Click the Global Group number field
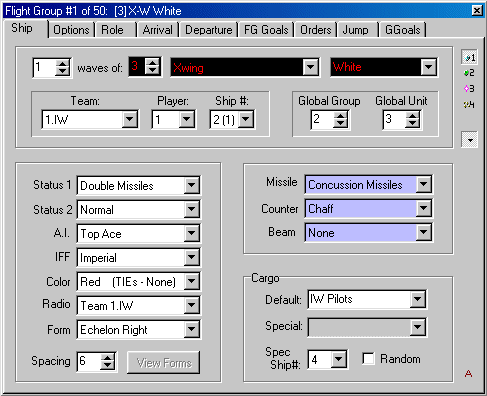Image resolution: width=487 pixels, height=396 pixels. [x=322, y=119]
